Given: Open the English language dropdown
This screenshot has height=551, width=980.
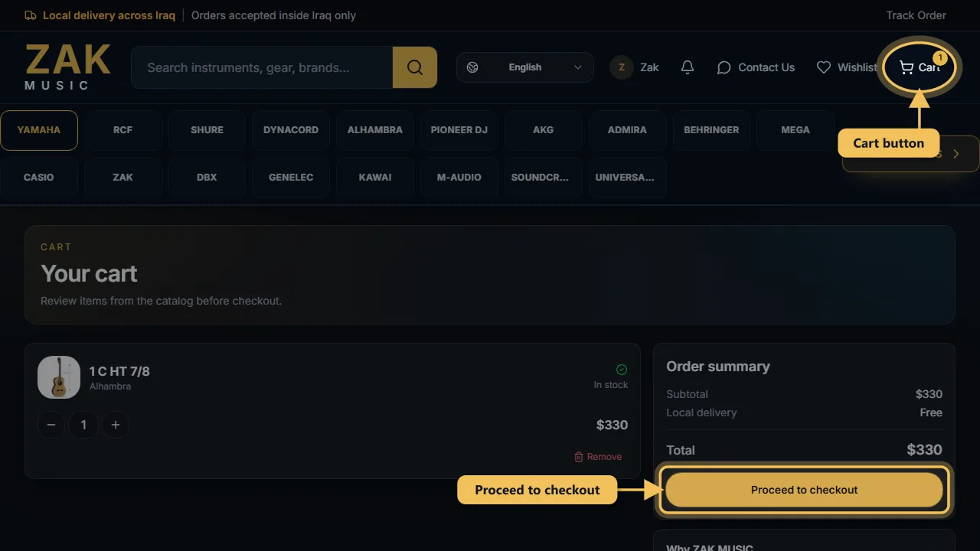Looking at the screenshot, I should 525,67.
